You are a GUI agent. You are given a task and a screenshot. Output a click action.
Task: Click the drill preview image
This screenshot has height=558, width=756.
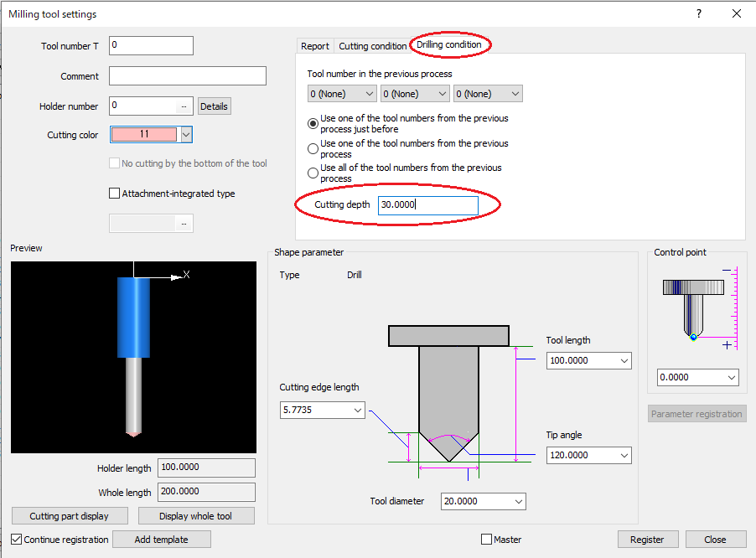coord(133,357)
